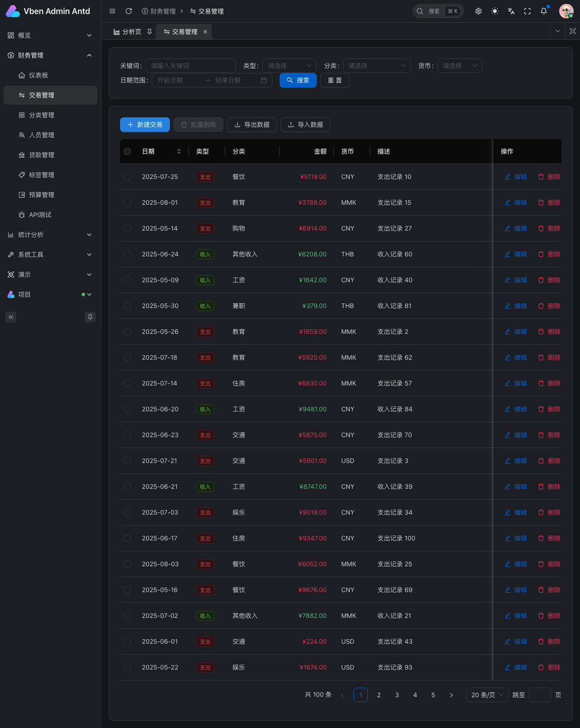
Task: Toggle the light/dark theme sun icon
Action: coord(495,11)
